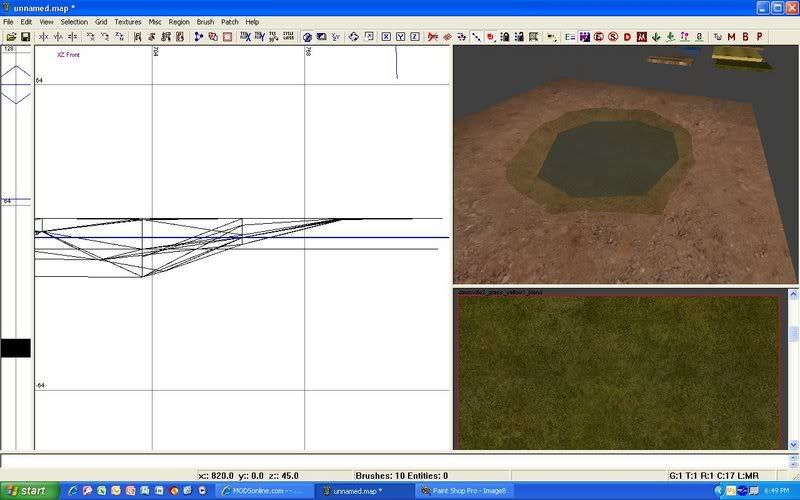The image size is (800, 500).
Task: Click the Save floppy disk icon
Action: coord(23,37)
